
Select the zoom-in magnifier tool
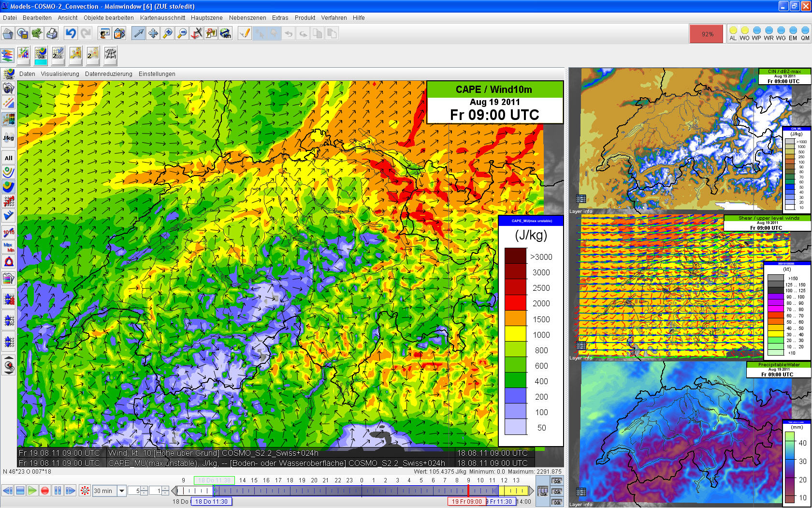[168, 33]
